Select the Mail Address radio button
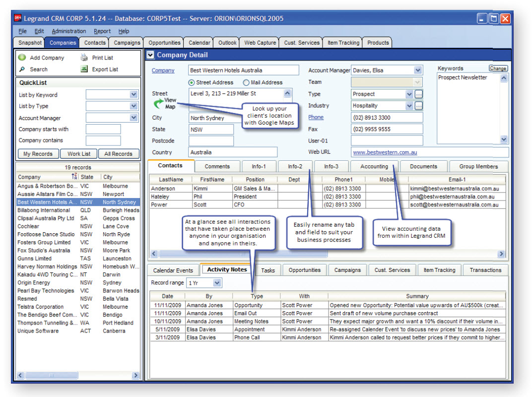This screenshot has height=397, width=532. [x=246, y=82]
